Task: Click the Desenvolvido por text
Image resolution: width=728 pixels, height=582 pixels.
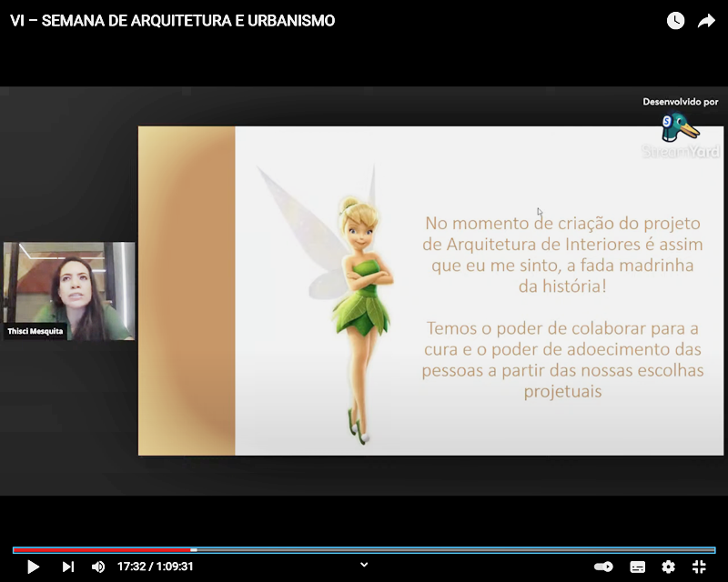Action: click(680, 102)
